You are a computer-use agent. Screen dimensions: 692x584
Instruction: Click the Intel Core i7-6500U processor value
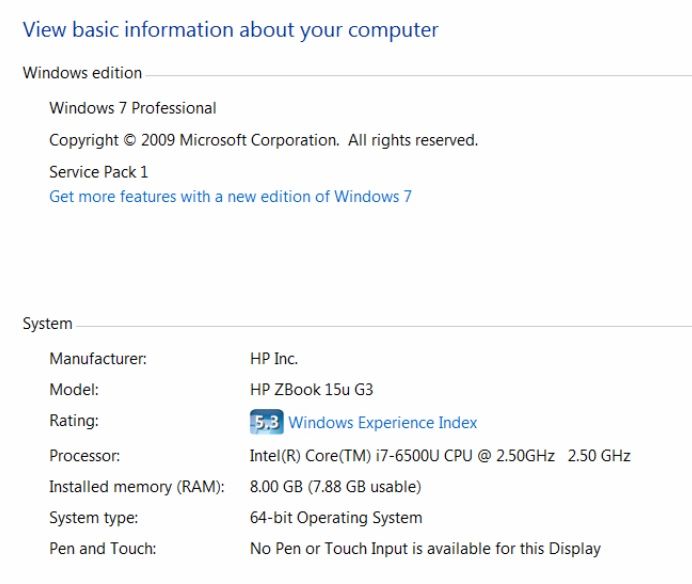[x=440, y=456]
